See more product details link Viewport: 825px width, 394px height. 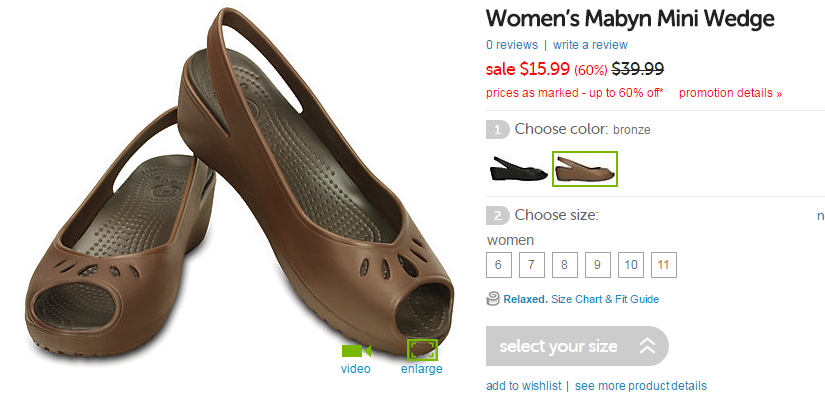point(641,386)
